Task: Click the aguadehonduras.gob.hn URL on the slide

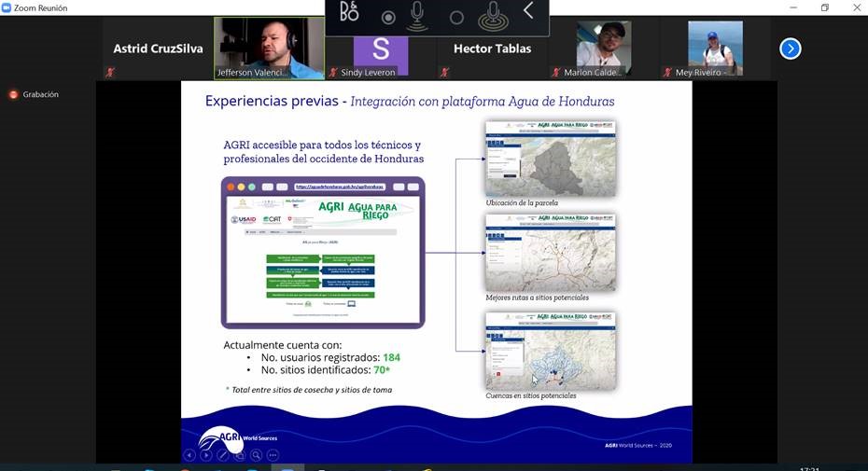Action: 340,187
